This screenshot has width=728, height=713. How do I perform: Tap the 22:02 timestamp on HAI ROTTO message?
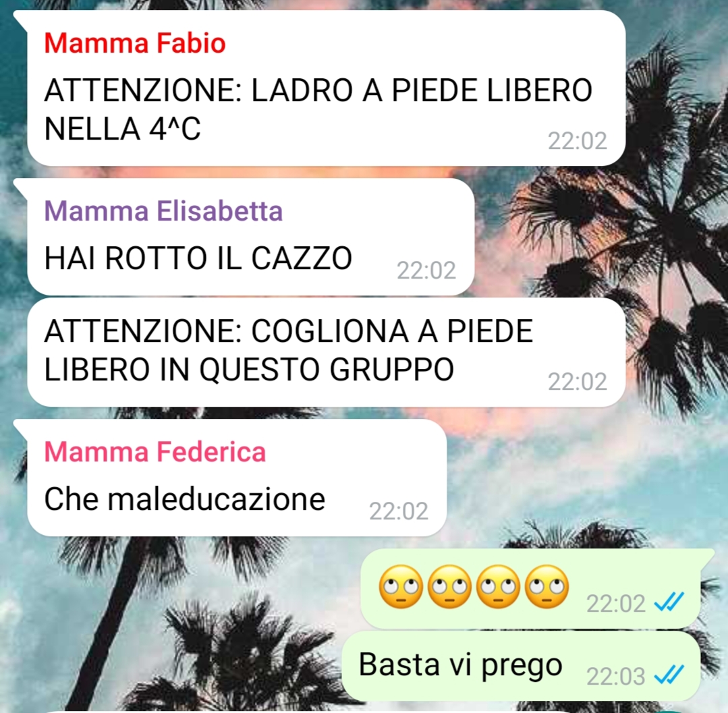pos(426,270)
